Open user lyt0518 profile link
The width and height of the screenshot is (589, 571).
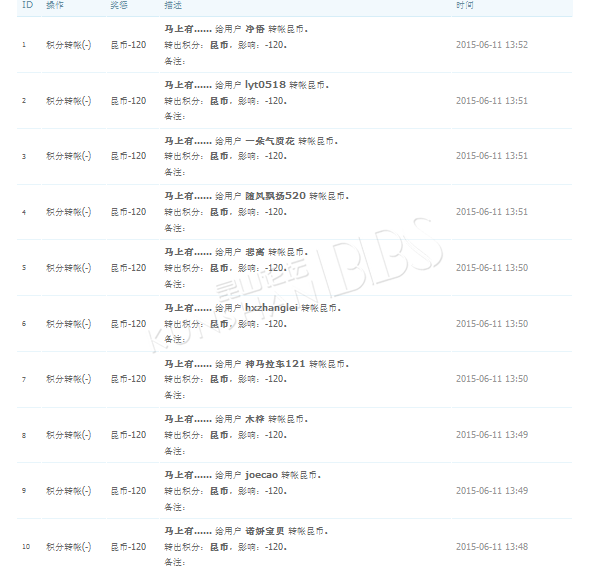[x=265, y=85]
